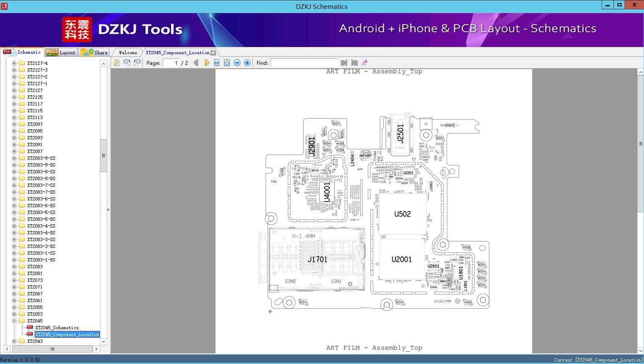Click the XT2083 folder icon
Screen dimensions: 644x364
22,267
